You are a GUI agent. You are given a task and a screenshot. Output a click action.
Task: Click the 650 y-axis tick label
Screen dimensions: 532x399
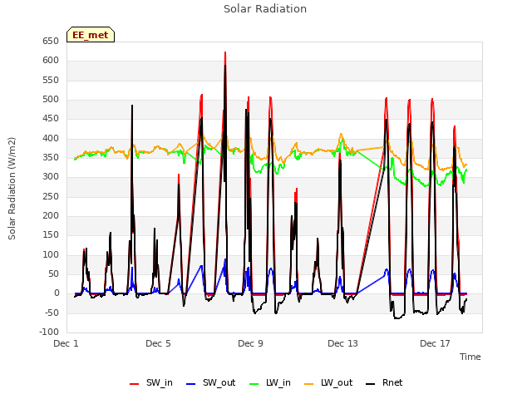pyautogui.click(x=51, y=41)
